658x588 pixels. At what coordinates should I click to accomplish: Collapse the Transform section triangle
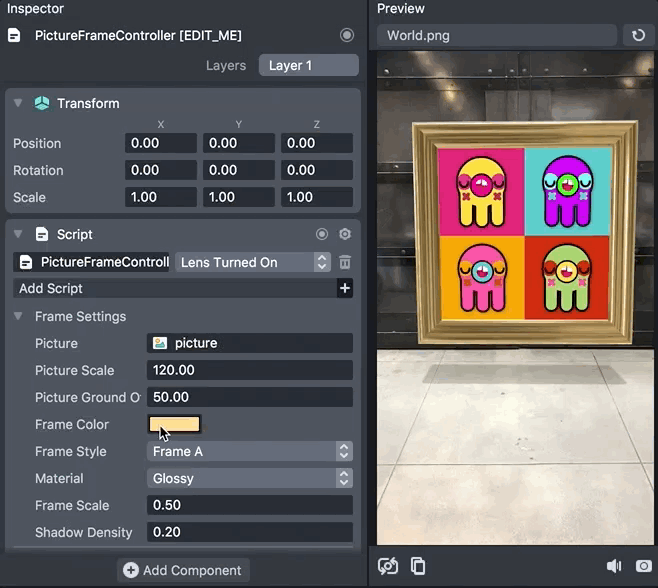point(18,103)
